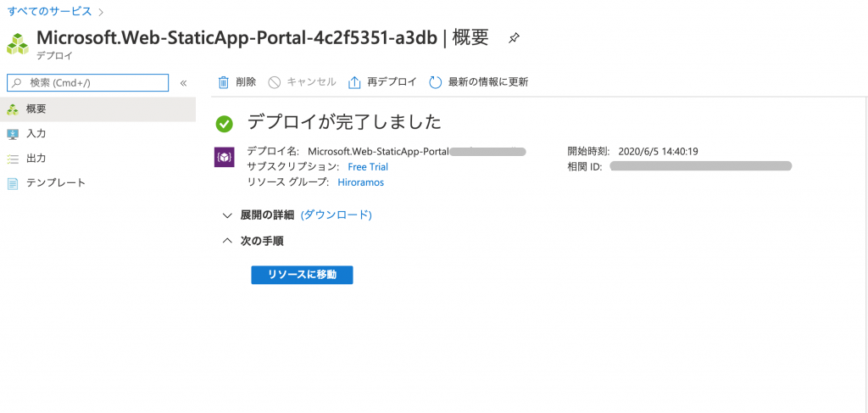The height and width of the screenshot is (413, 868).
Task: Click the green success checkmark icon
Action: click(224, 124)
